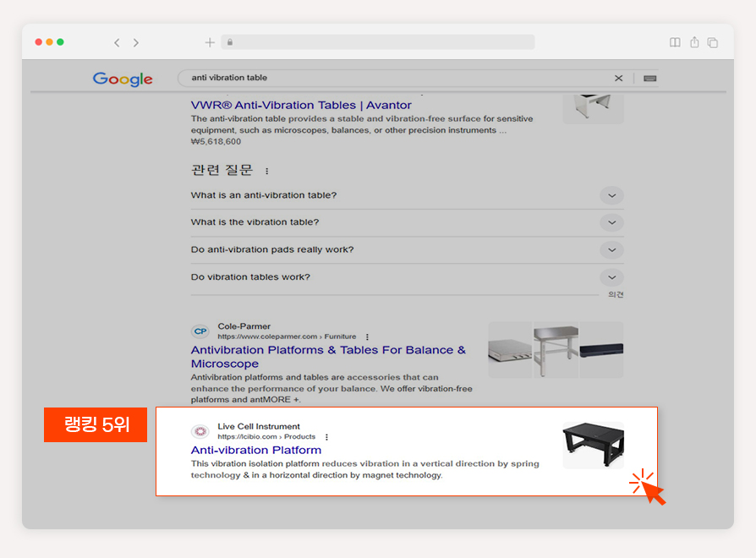Open the bookmarks book icon

click(x=675, y=42)
